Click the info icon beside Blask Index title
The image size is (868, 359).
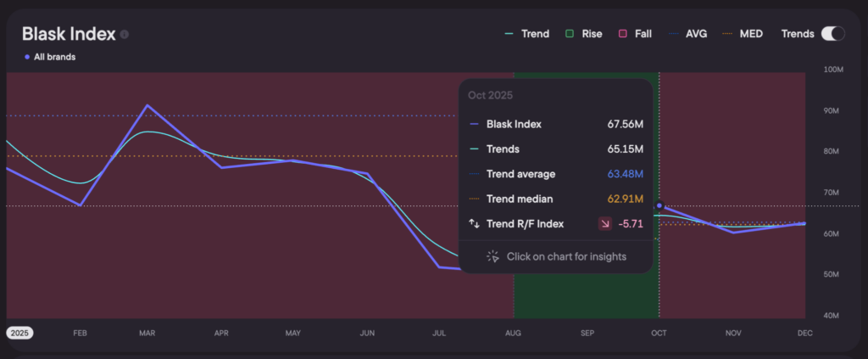tap(125, 35)
